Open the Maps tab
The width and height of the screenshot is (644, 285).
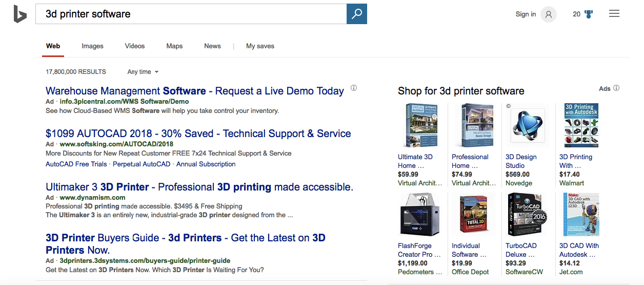(x=174, y=46)
